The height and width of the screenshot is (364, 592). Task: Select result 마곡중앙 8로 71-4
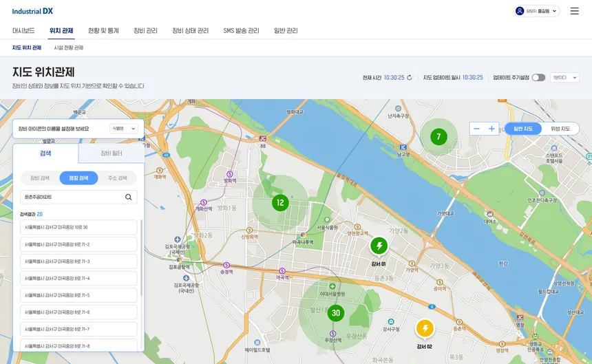pos(78,279)
